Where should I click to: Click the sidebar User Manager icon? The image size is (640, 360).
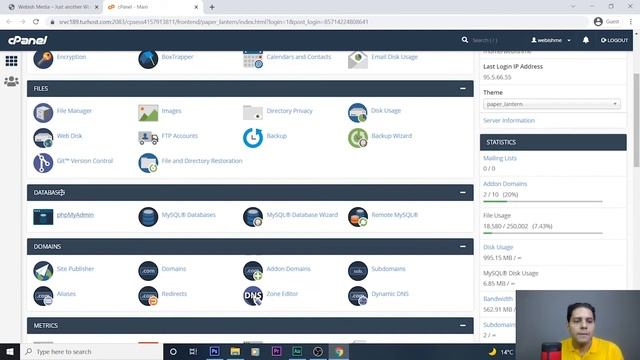point(11,81)
